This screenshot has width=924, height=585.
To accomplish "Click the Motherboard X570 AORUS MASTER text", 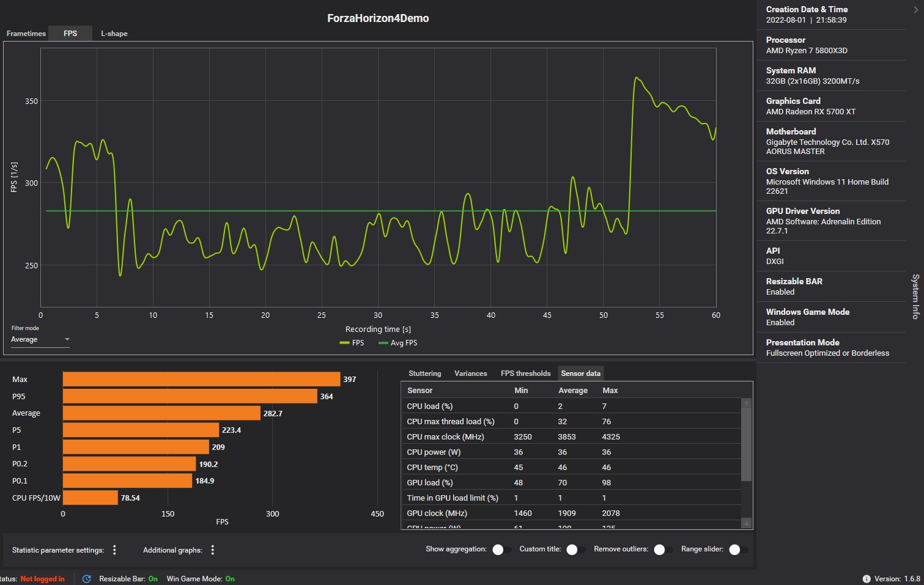I will point(827,147).
